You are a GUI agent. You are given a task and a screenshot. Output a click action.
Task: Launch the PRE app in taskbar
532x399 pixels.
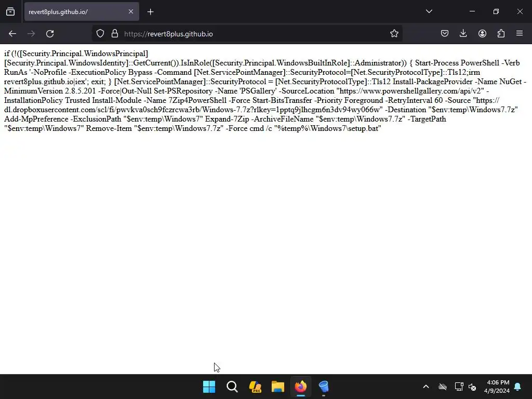(255, 387)
